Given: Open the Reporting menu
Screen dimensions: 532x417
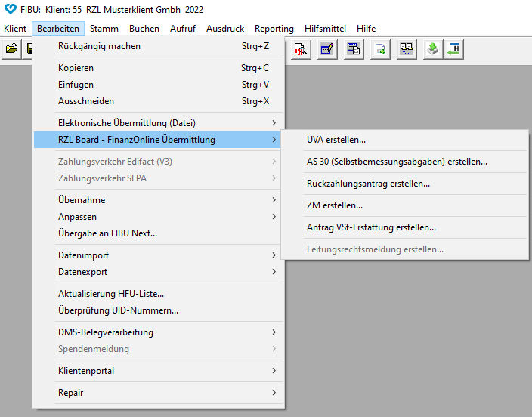Looking at the screenshot, I should (274, 28).
